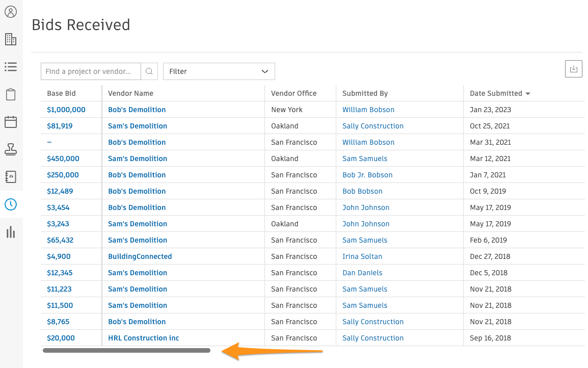588x368 pixels.
Task: Open the user profile icon in sidebar
Action: click(x=11, y=12)
